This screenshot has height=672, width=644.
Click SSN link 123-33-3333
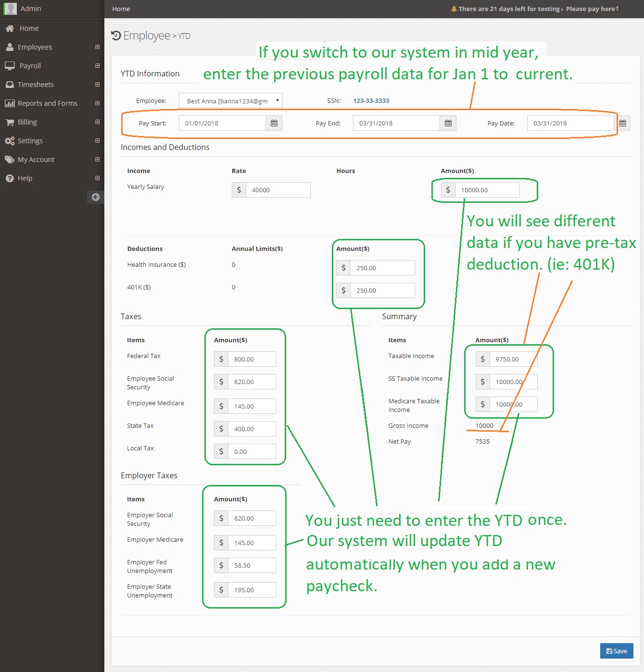tap(371, 100)
